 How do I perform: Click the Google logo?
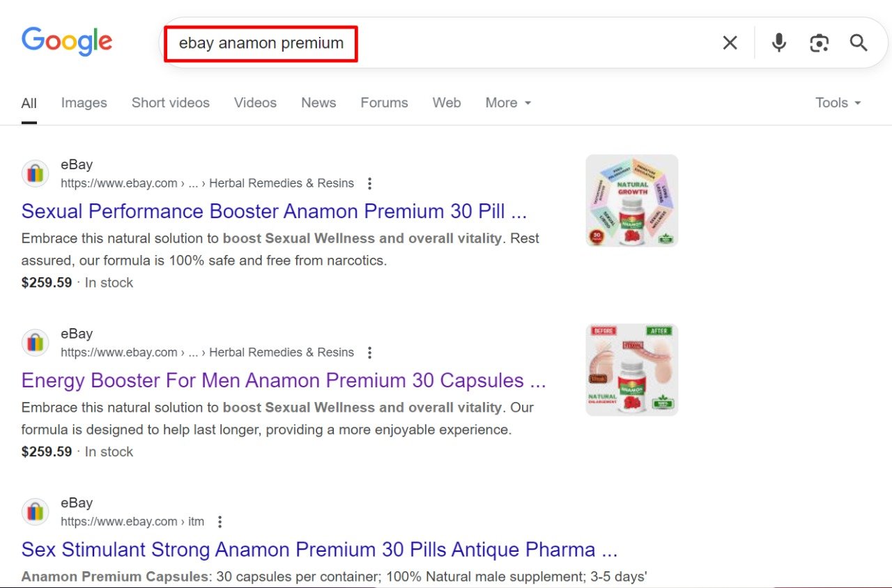pos(67,42)
